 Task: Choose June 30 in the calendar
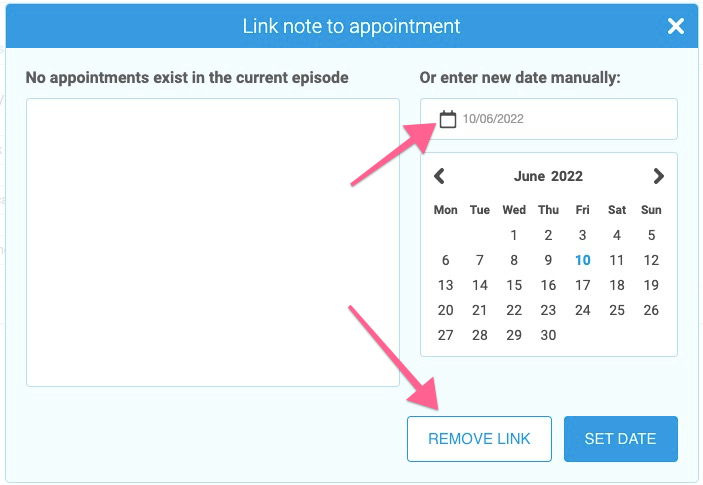548,335
